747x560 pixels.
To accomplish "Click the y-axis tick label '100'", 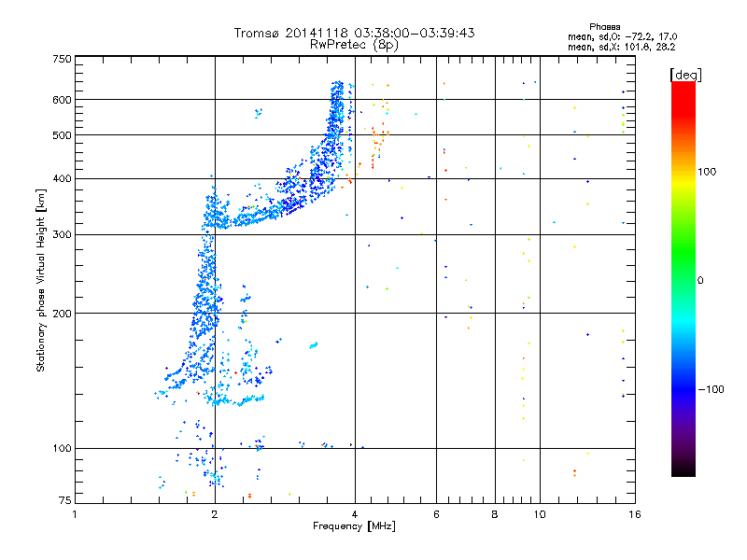I will coord(62,449).
